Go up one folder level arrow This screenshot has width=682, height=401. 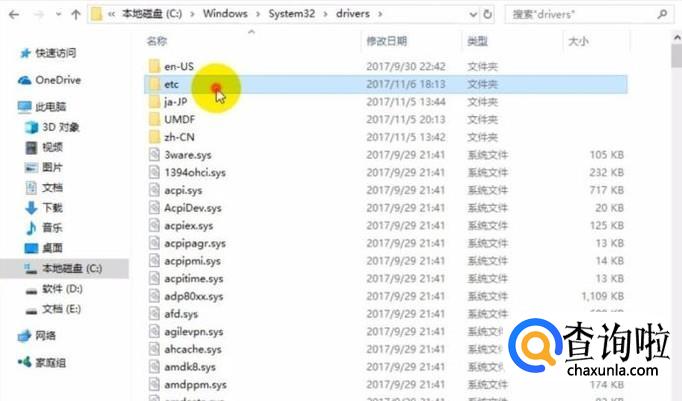(x=76, y=15)
